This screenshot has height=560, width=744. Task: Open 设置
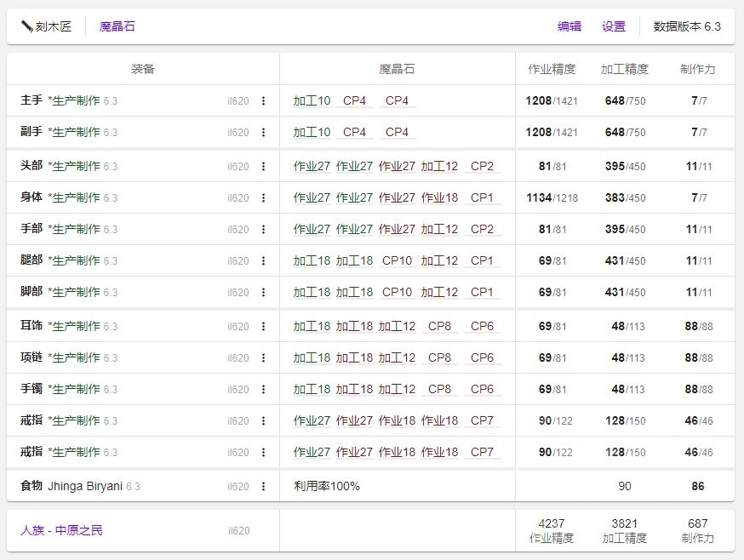pyautogui.click(x=614, y=26)
